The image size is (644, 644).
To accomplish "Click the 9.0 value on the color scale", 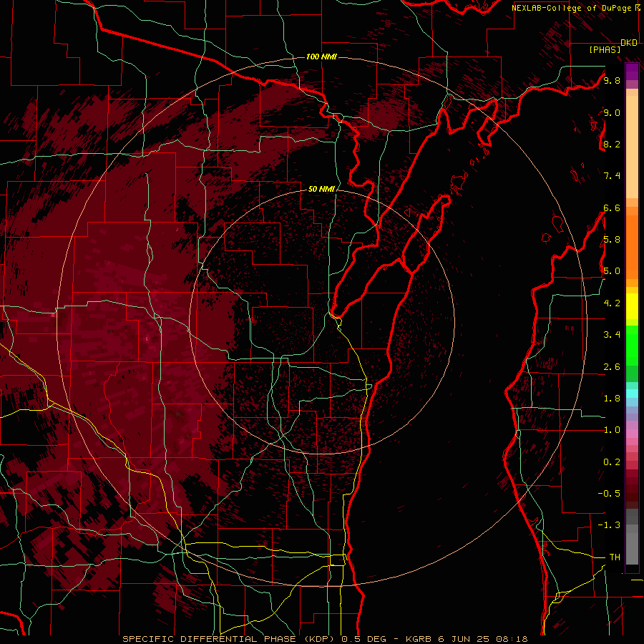I will click(612, 112).
